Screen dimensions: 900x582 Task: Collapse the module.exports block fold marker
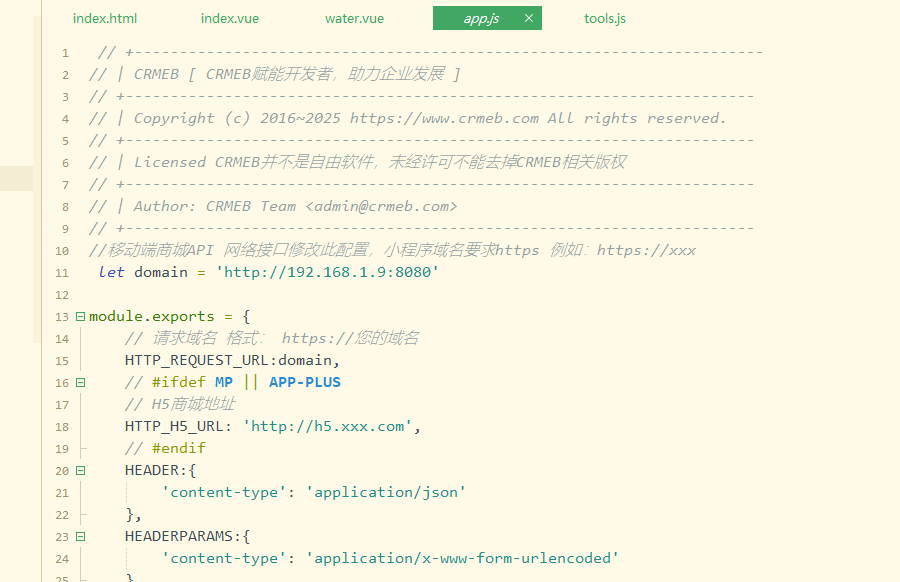80,317
